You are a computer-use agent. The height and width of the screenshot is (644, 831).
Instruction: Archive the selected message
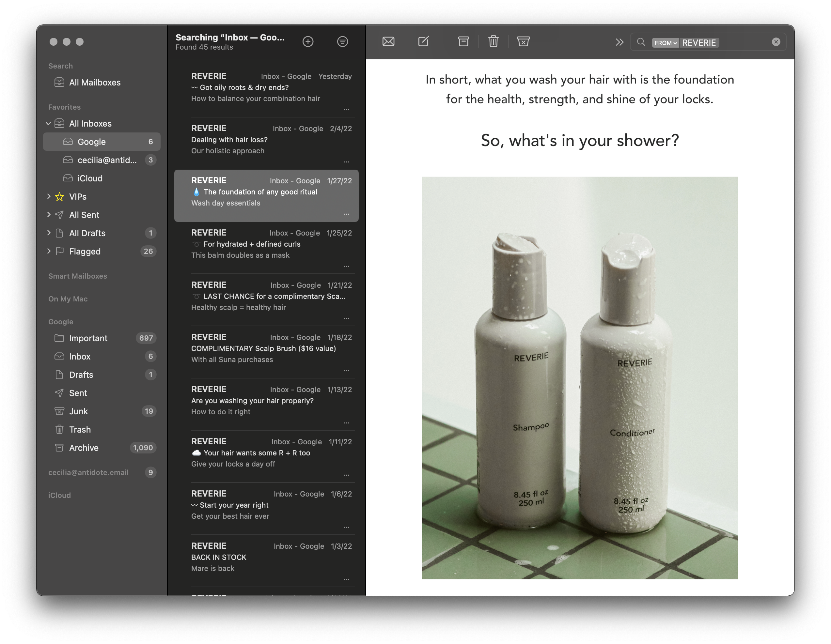click(463, 41)
